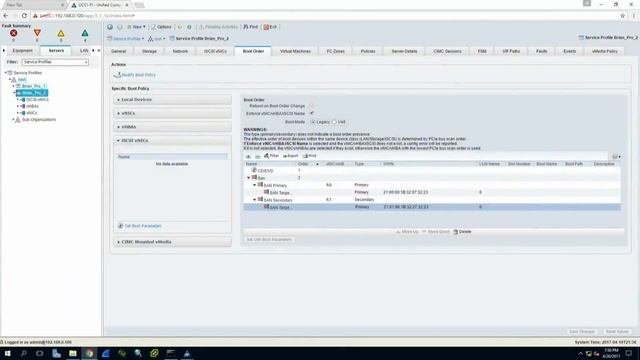Click the Delete button below boot table
The image size is (640, 360).
462,232
